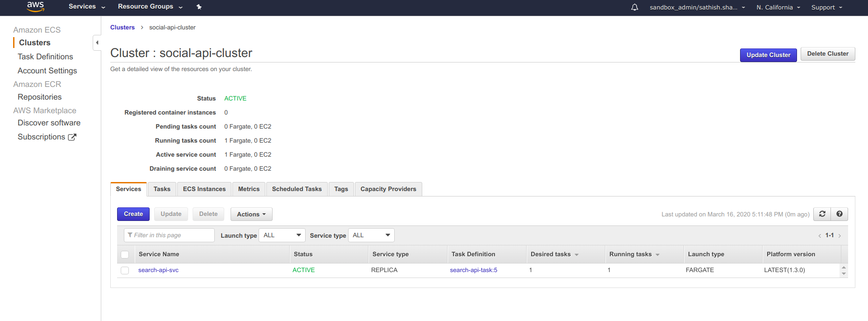868x321 pixels.
Task: Open the search-api-svc service link
Action: (x=158, y=270)
